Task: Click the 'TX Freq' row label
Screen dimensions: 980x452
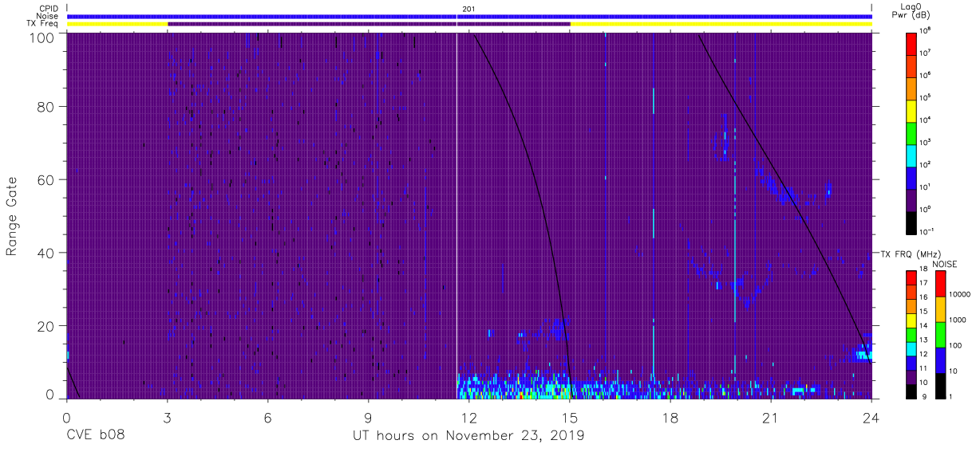Action: 43,24
